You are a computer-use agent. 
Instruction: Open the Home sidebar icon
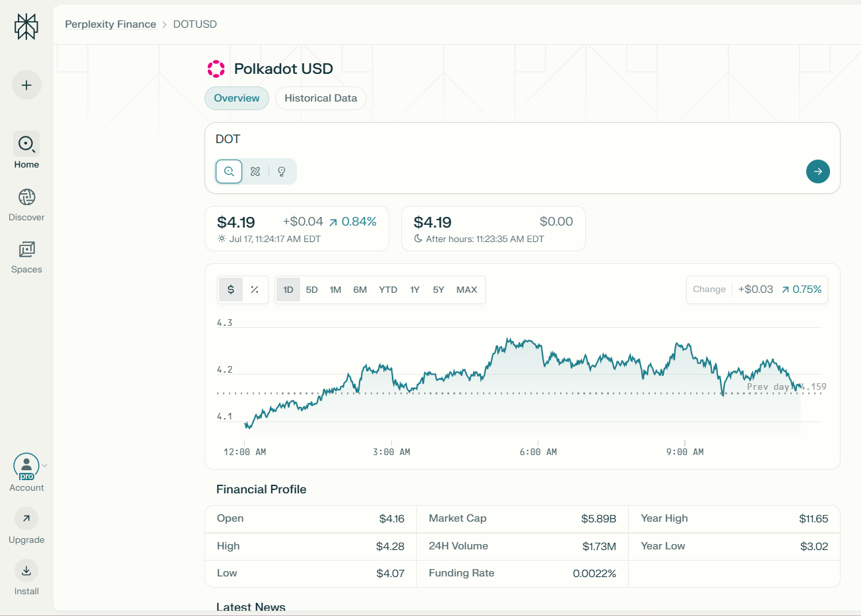pyautogui.click(x=26, y=144)
